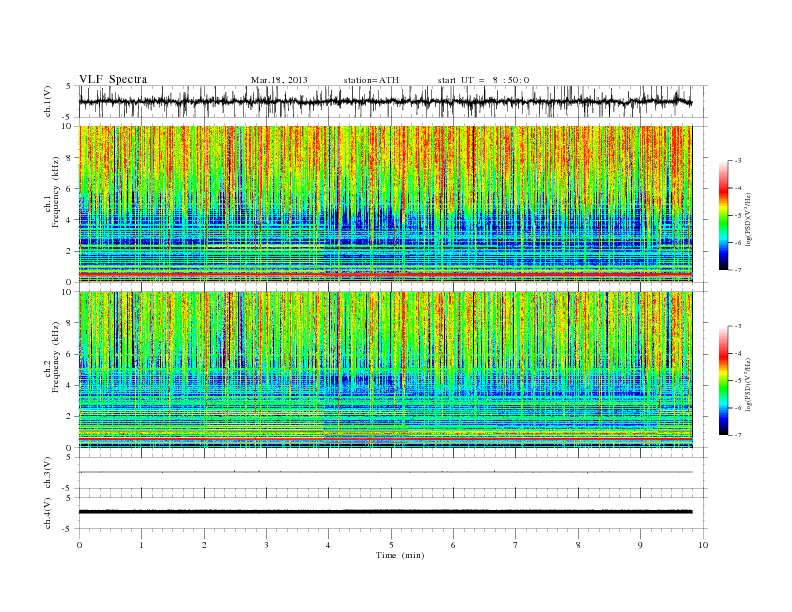The width and height of the screenshot is (792, 612).
Task: Click the "station=ATH" header text
Action: [x=371, y=80]
